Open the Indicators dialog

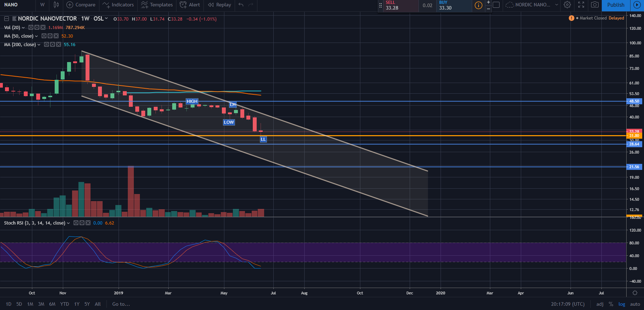point(118,5)
